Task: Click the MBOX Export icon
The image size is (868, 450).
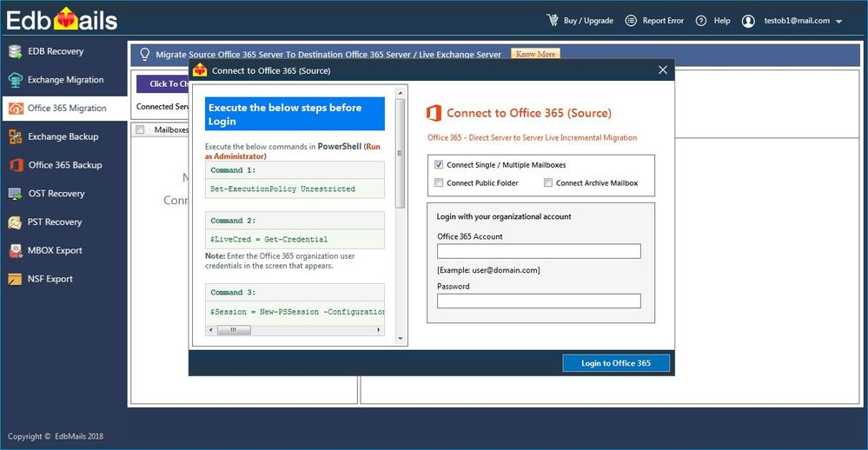Action: [x=16, y=251]
